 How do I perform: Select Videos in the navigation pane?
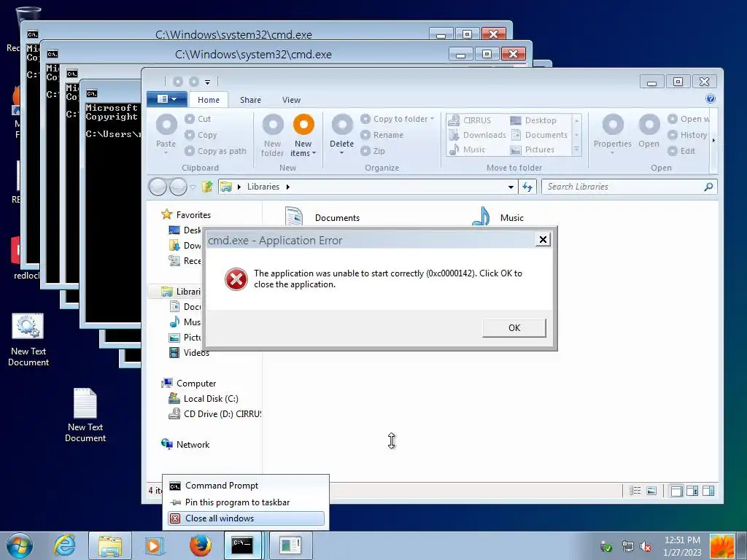click(189, 353)
